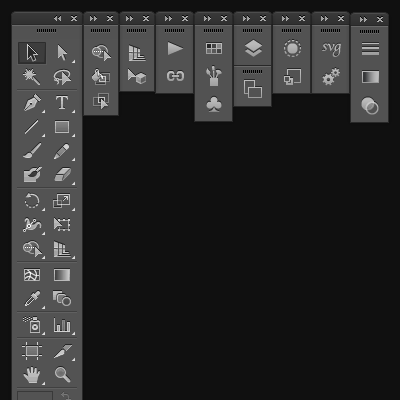Screen dimensions: 400x400
Task: Select the Zoom magnifier tool
Action: click(x=62, y=374)
